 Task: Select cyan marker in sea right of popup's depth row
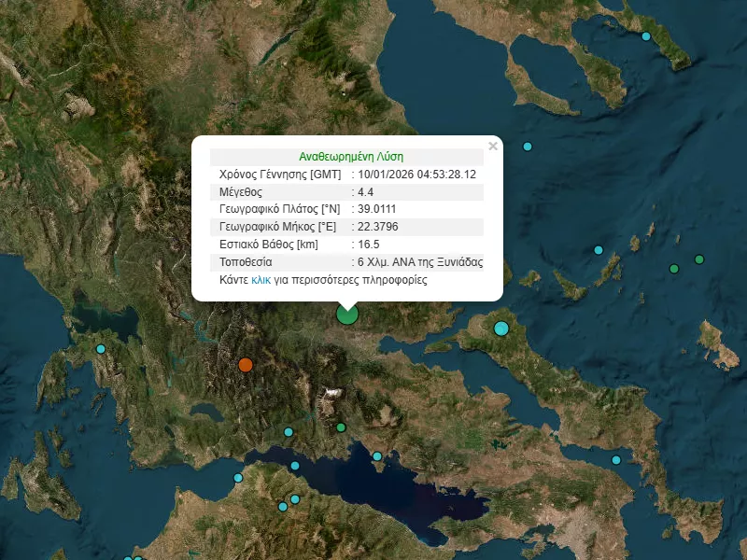pos(599,250)
